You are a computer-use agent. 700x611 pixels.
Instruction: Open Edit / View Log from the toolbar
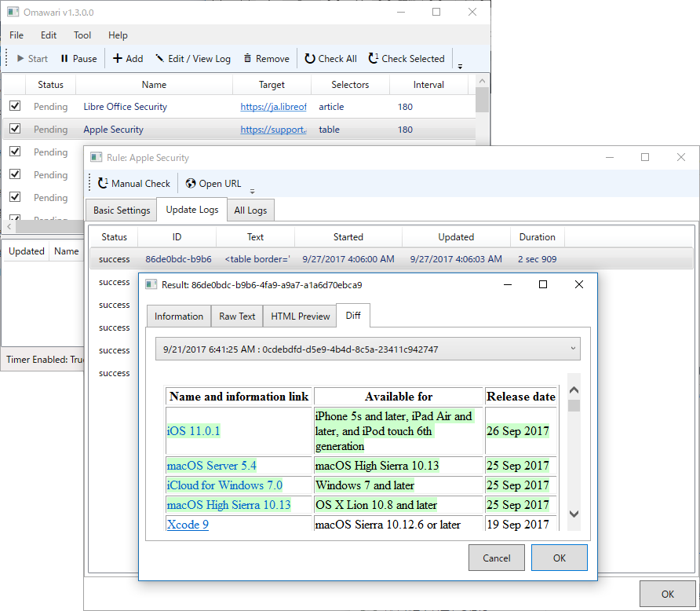[193, 59]
